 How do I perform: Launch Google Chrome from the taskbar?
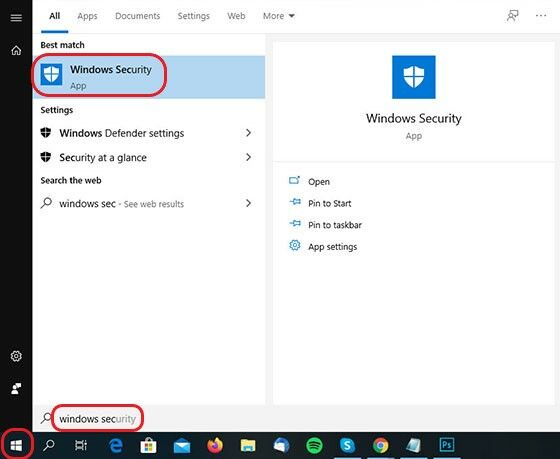(381, 446)
